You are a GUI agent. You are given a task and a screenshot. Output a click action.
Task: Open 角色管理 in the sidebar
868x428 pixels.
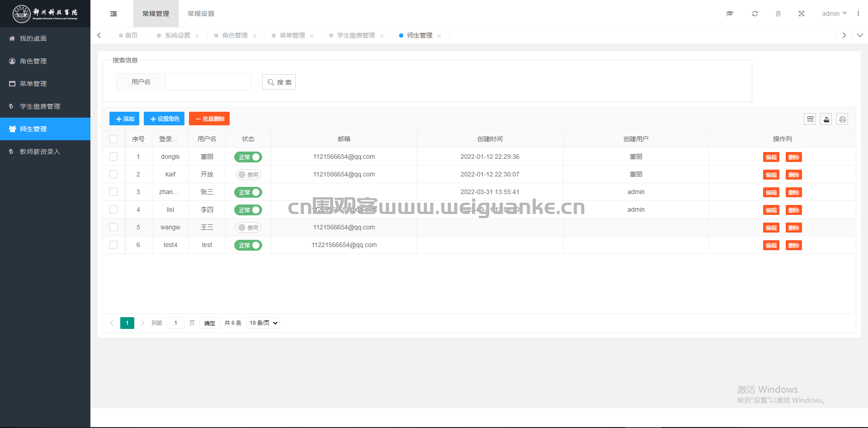pos(45,61)
